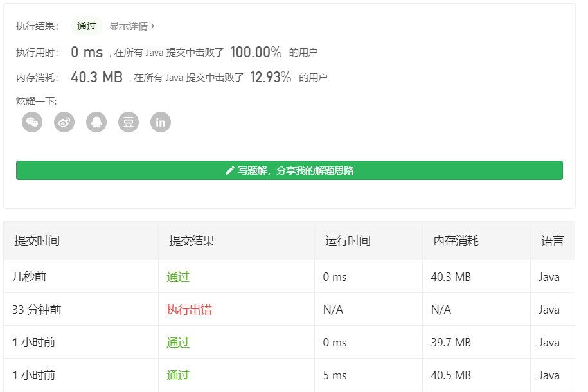Click the 执行结果 label
The width and height of the screenshot is (588, 392).
(x=37, y=26)
